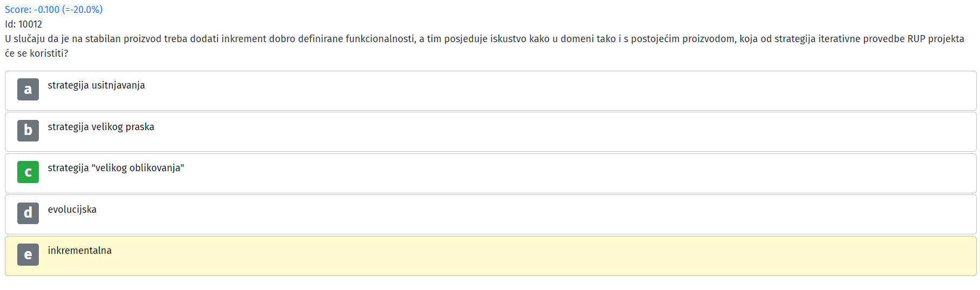Click empty area of answer row b
This screenshot has width=980, height=290.
point(540,132)
